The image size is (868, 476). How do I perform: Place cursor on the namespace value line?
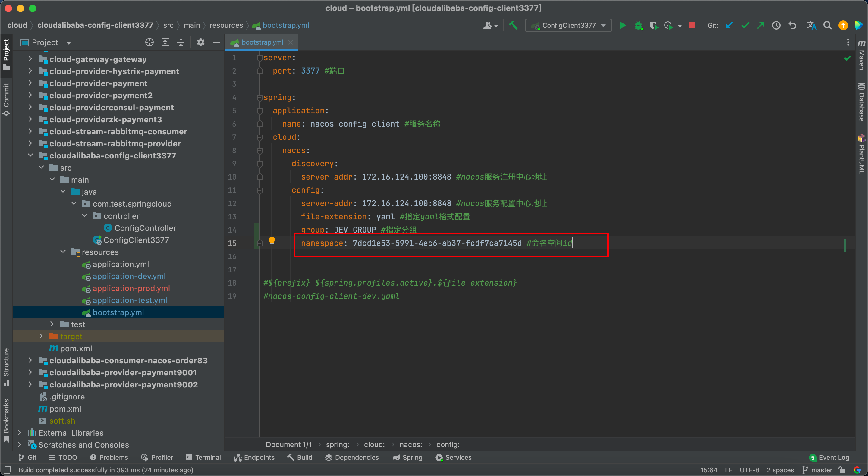coord(437,243)
